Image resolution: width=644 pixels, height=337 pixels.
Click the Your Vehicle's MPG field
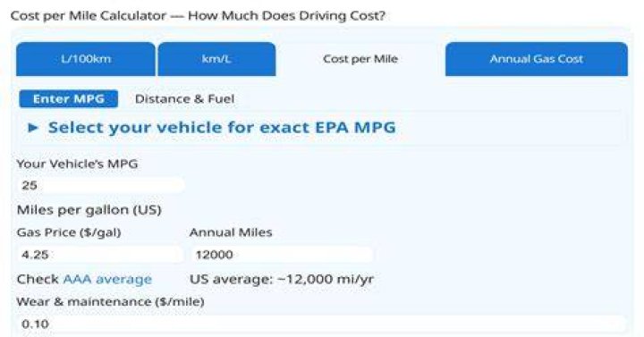100,186
